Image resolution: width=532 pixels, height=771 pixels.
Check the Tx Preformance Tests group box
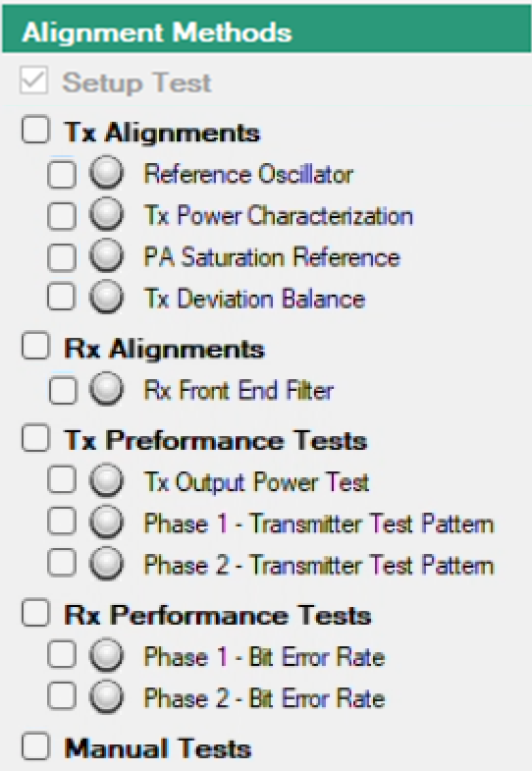pyautogui.click(x=36, y=438)
